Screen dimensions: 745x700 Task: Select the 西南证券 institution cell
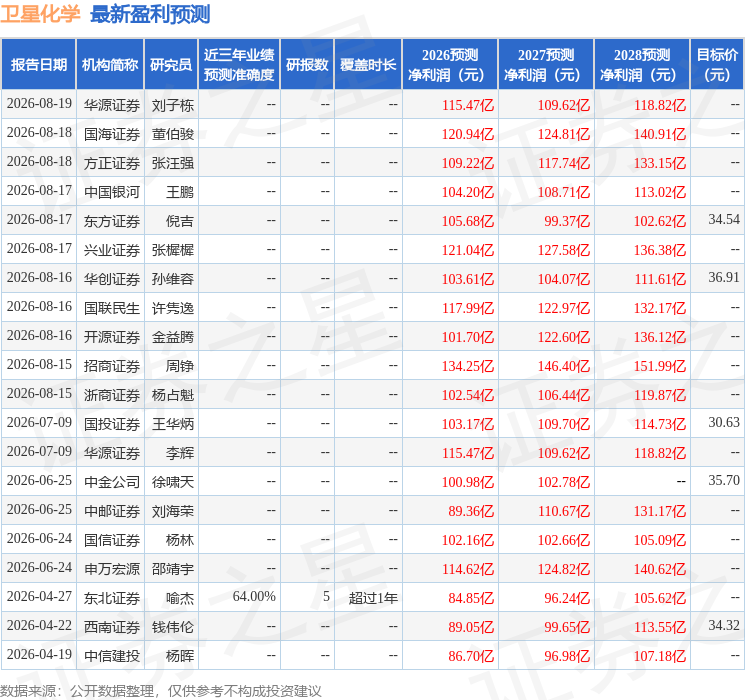pos(112,627)
